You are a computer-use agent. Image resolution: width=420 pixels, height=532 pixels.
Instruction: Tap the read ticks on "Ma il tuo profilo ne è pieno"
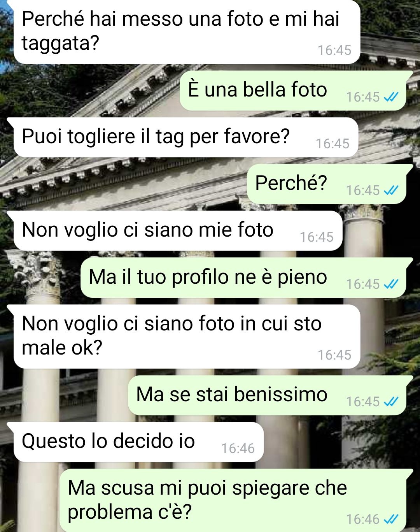[x=391, y=284]
